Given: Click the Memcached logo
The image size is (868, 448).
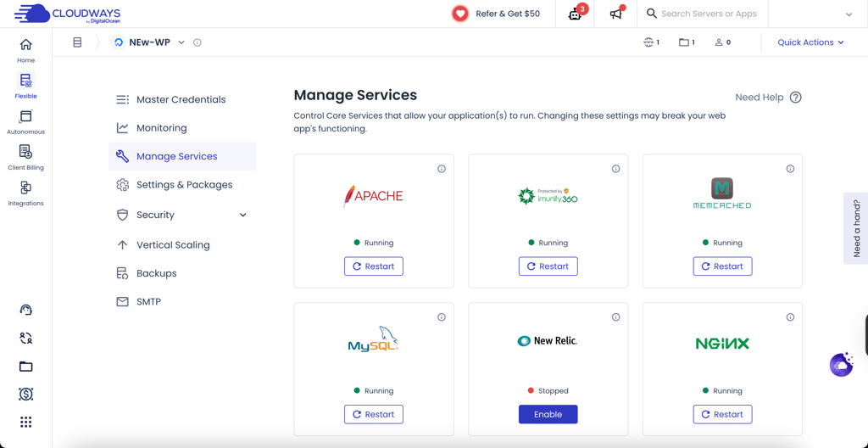Looking at the screenshot, I should (x=722, y=193).
